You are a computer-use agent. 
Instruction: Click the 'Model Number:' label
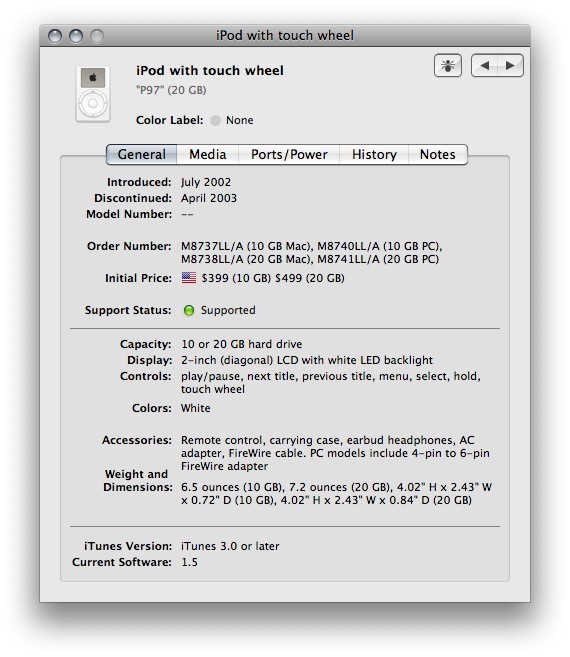[x=129, y=214]
